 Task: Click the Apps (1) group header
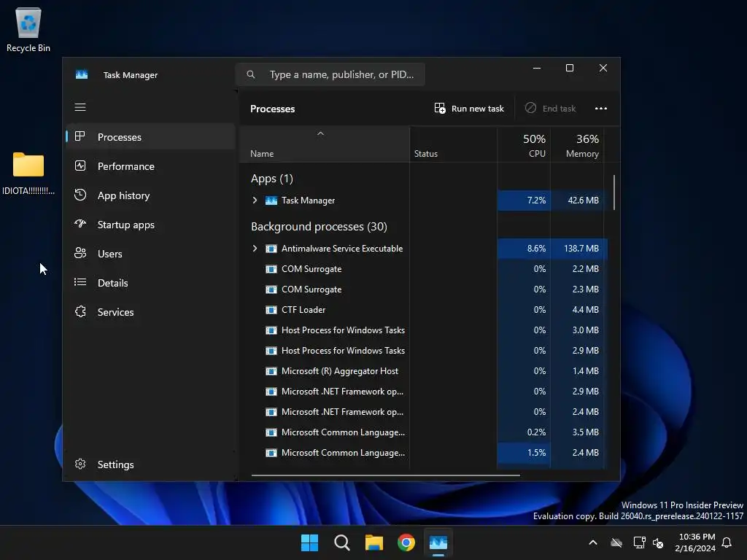(272, 179)
